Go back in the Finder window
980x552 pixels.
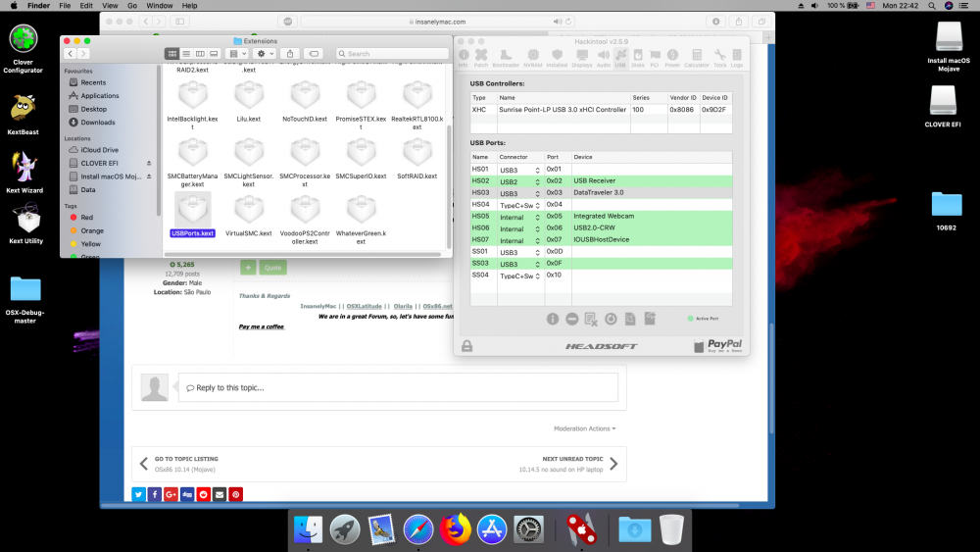pyautogui.click(x=70, y=54)
